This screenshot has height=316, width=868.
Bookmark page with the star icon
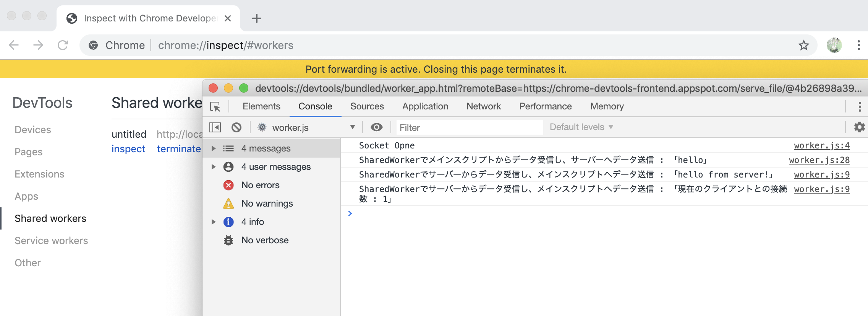[x=804, y=45]
